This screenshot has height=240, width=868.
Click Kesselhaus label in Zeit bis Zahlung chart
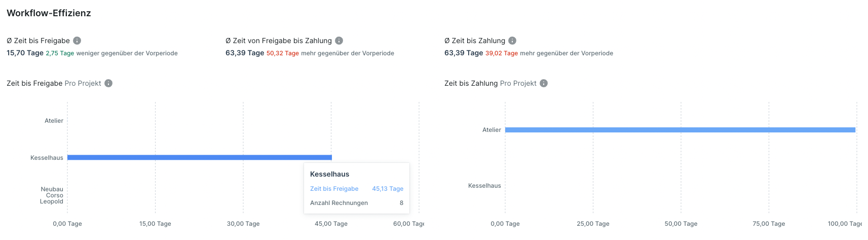tap(484, 186)
